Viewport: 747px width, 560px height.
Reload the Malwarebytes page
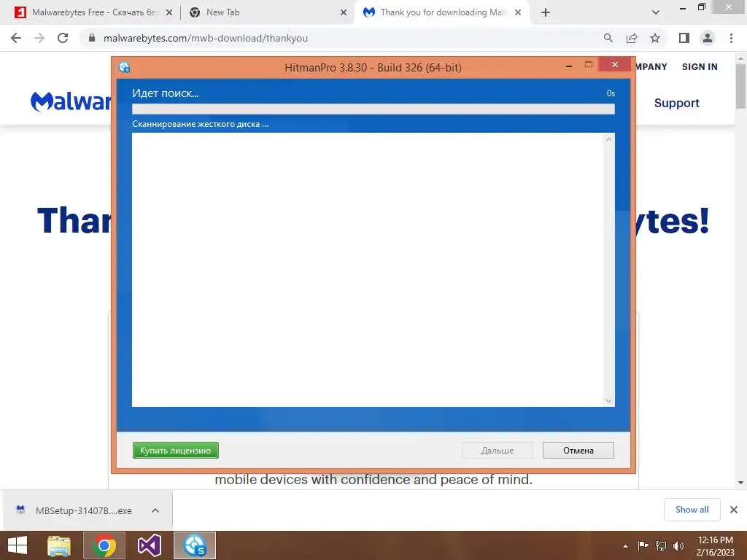63,38
